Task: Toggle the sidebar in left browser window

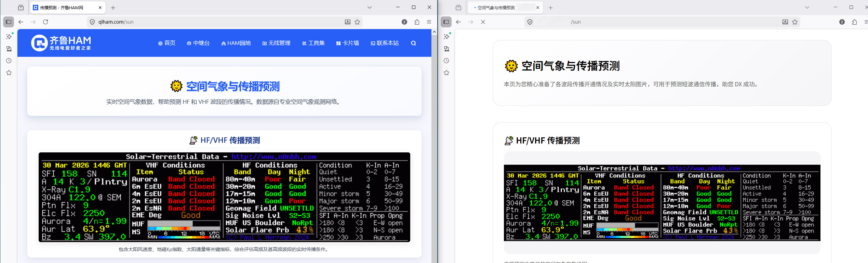Action: (x=9, y=22)
